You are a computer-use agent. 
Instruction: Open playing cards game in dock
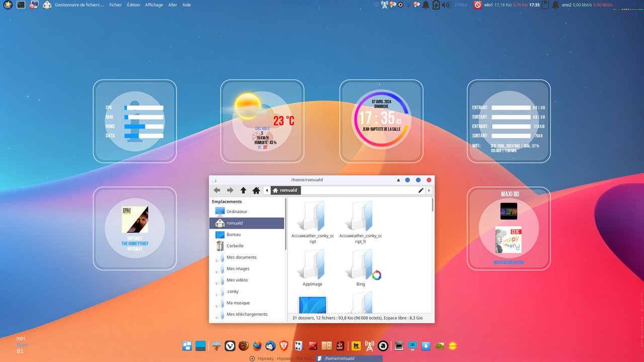click(x=298, y=346)
